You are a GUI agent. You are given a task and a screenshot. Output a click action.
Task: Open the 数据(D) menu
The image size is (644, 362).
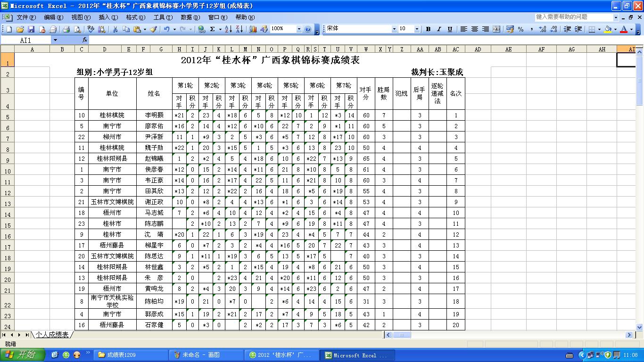click(x=190, y=17)
